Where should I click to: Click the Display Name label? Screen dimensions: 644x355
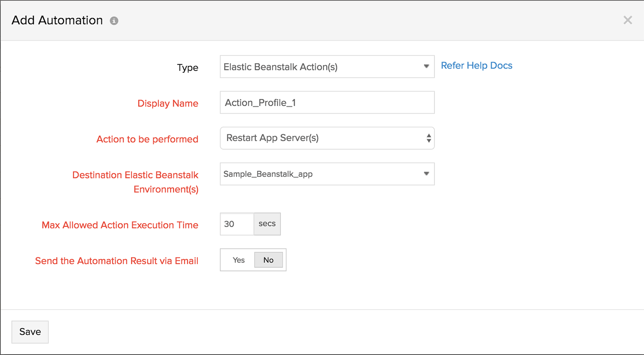pos(168,103)
